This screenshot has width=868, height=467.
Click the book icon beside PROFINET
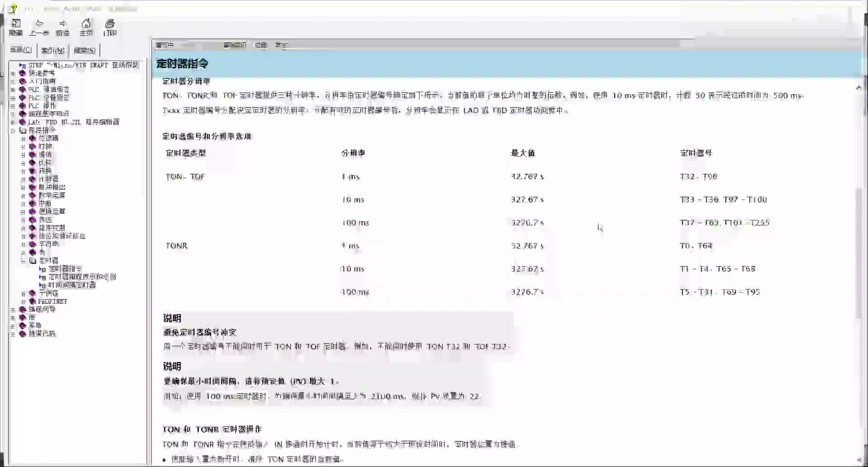[x=33, y=301]
